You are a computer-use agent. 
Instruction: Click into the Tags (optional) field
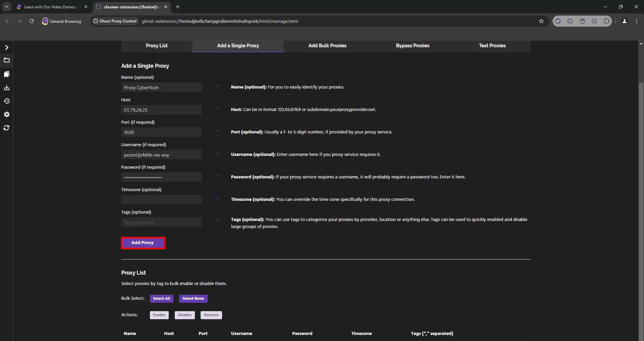[161, 222]
